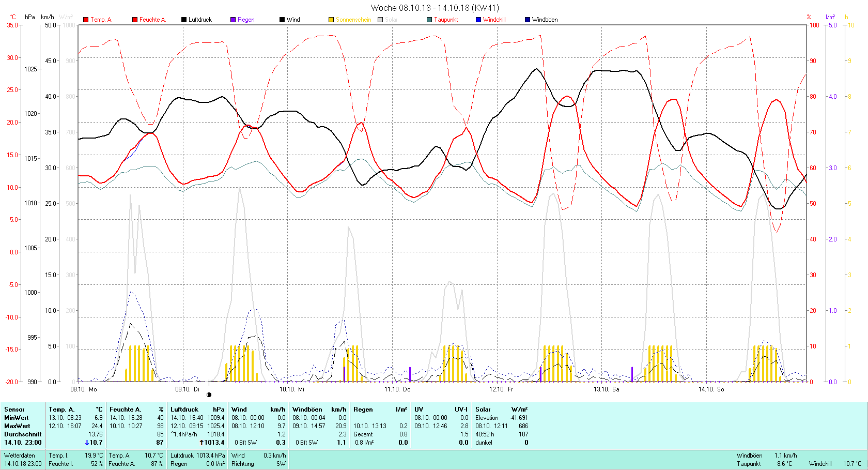Click the 'Sensor' header in the data table

coord(14,410)
